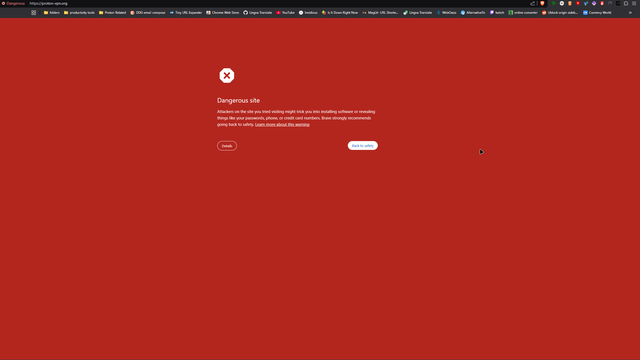Screen dimensions: 640x360
Task: Focus the address bar URL proton-vpn.org
Action: click(x=49, y=3)
